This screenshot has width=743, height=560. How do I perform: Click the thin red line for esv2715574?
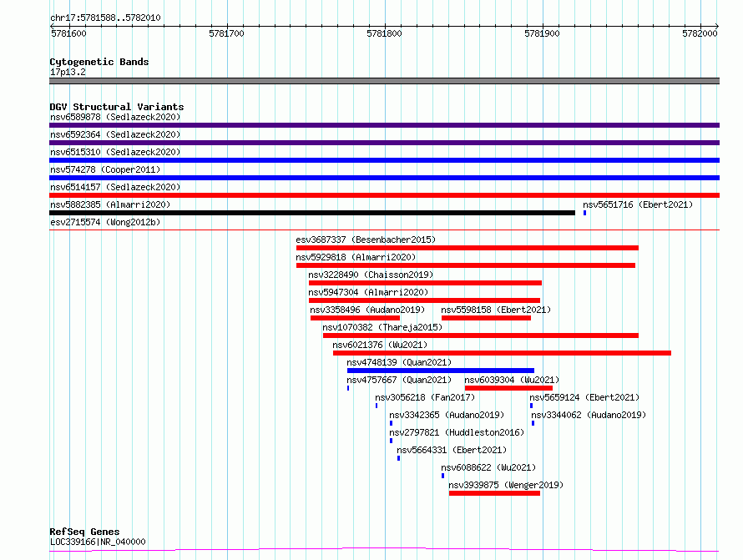pyautogui.click(x=384, y=230)
